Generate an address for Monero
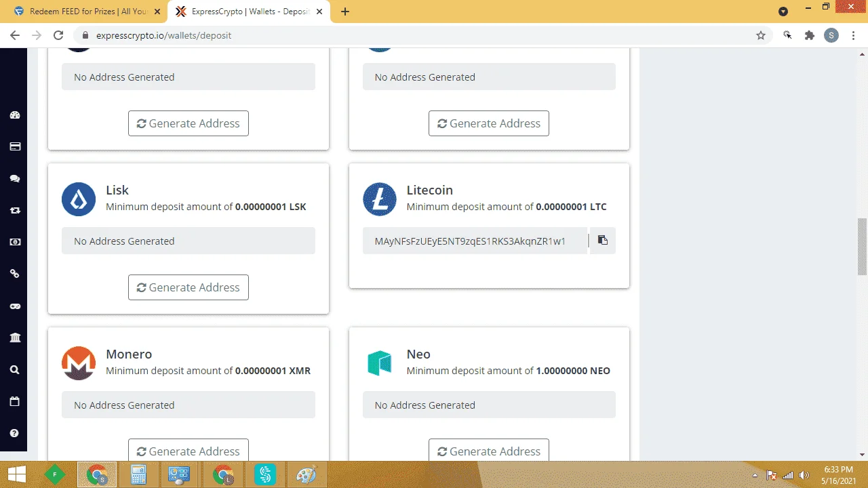Screen dimensions: 868x488 click(189, 450)
